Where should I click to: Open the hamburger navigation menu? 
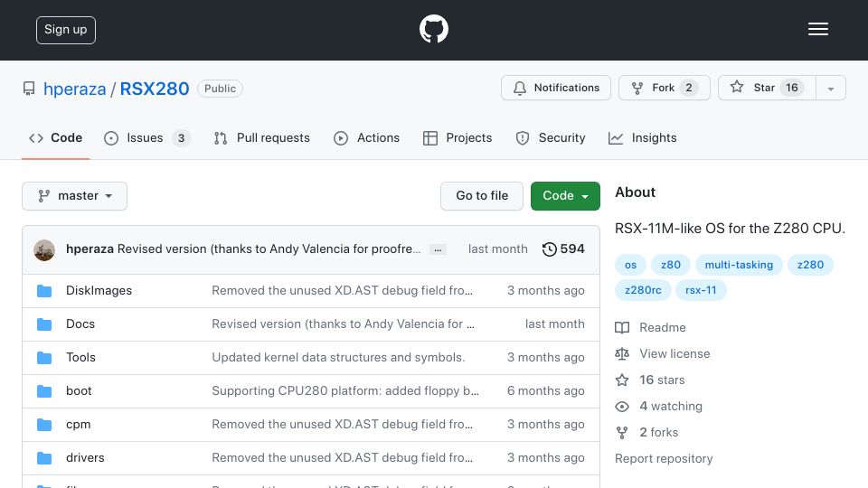(817, 29)
